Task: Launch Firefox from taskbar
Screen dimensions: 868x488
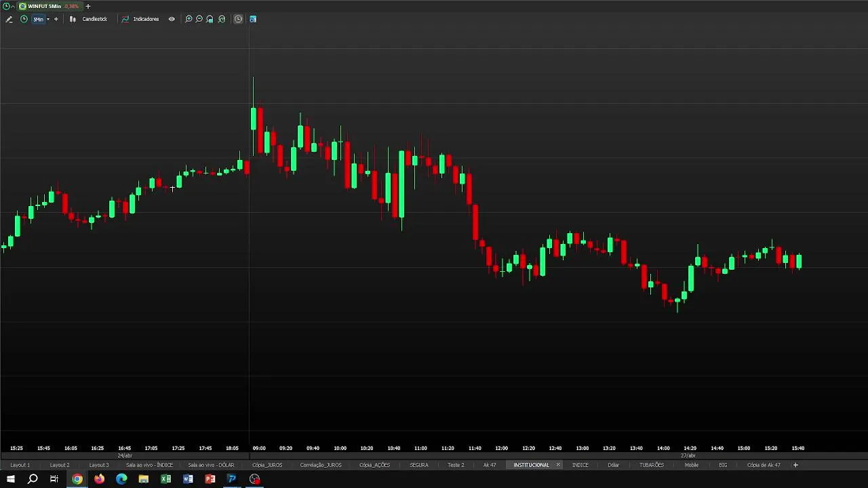Action: 100,479
